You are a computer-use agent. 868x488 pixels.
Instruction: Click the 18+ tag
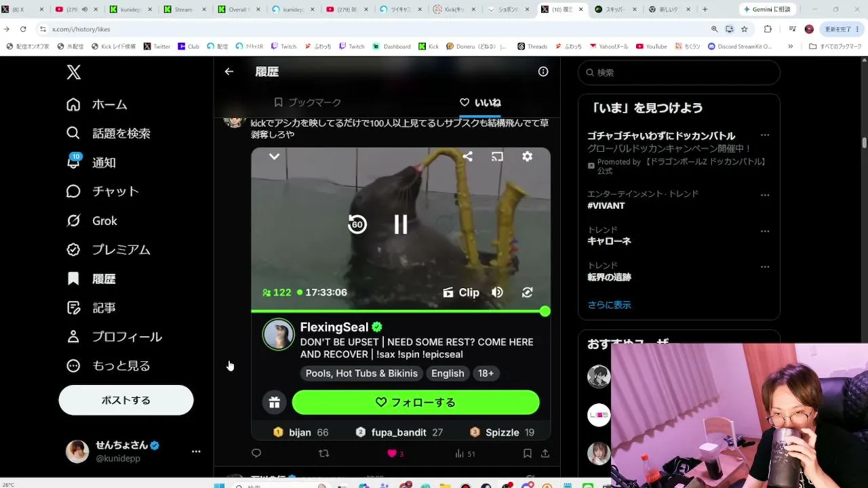[486, 373]
